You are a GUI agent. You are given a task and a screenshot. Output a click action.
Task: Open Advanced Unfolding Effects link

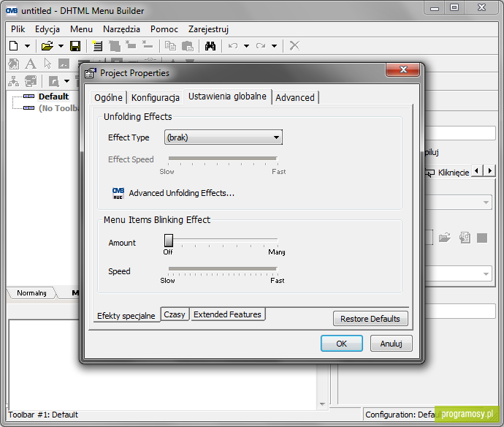[182, 193]
